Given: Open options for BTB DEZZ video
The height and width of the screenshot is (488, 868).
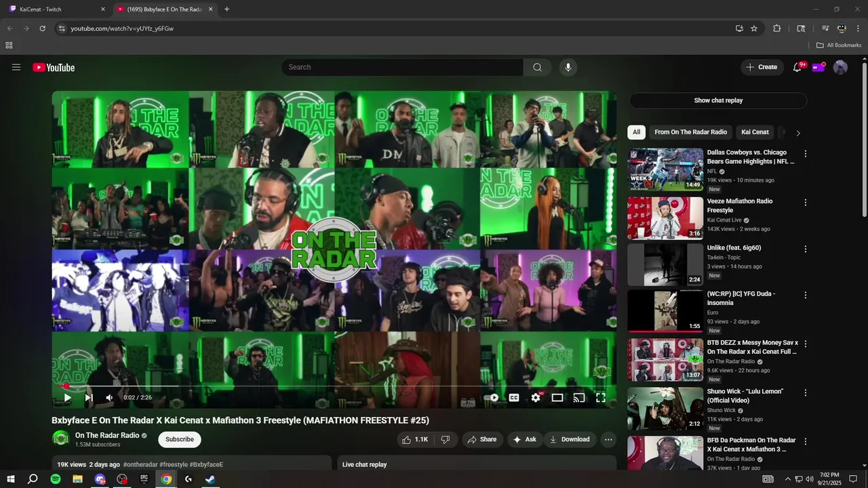Looking at the screenshot, I should (x=806, y=344).
